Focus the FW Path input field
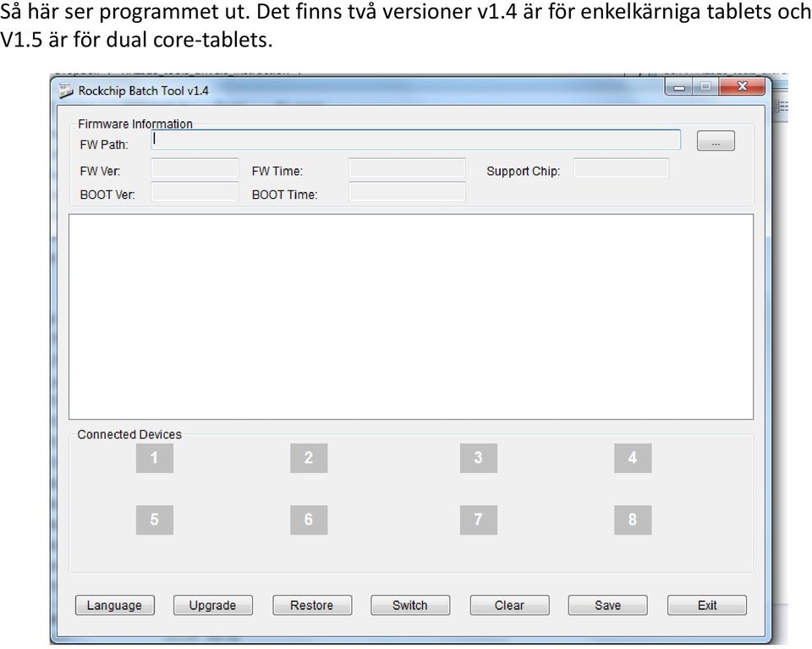Image resolution: width=812 pixels, height=649 pixels. tap(416, 140)
